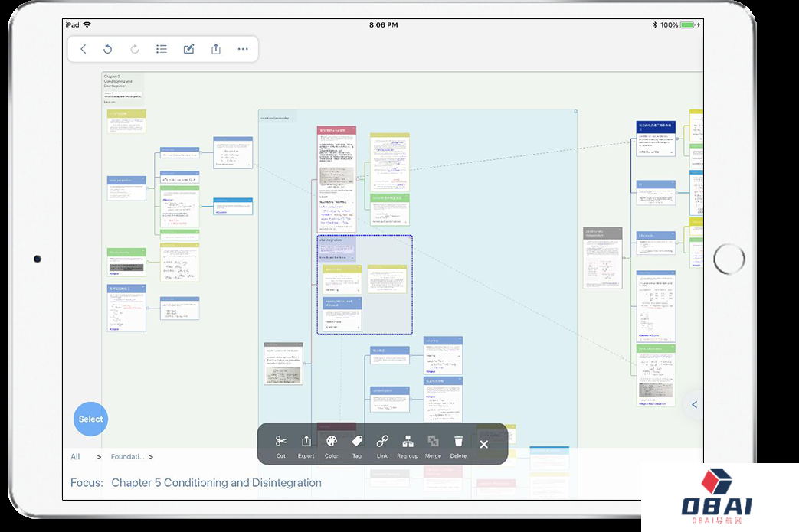Link the selected cards

click(382, 446)
